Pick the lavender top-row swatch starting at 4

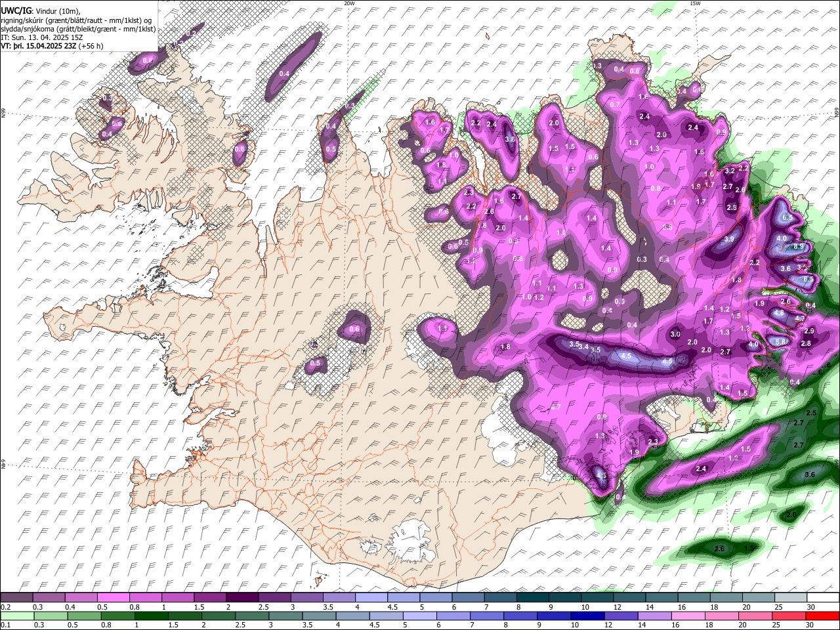[x=371, y=598]
